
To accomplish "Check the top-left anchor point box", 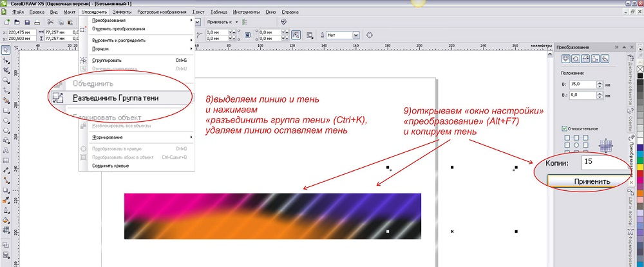I will [567, 138].
